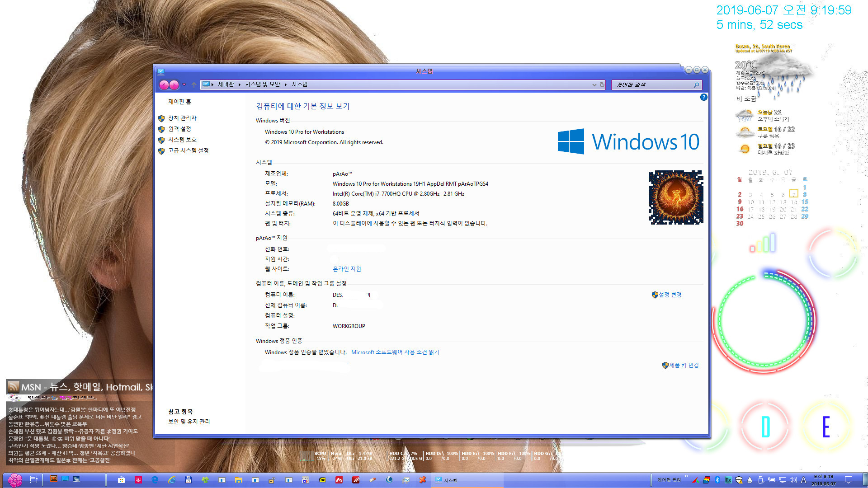
Task: Launch Internet Explorer from the taskbar
Action: (172, 480)
